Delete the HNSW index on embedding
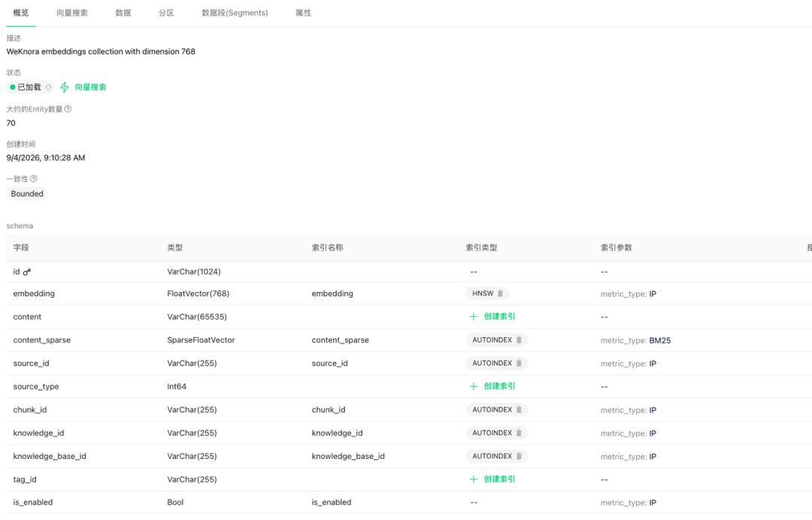Image resolution: width=812 pixels, height=520 pixels. click(x=500, y=293)
